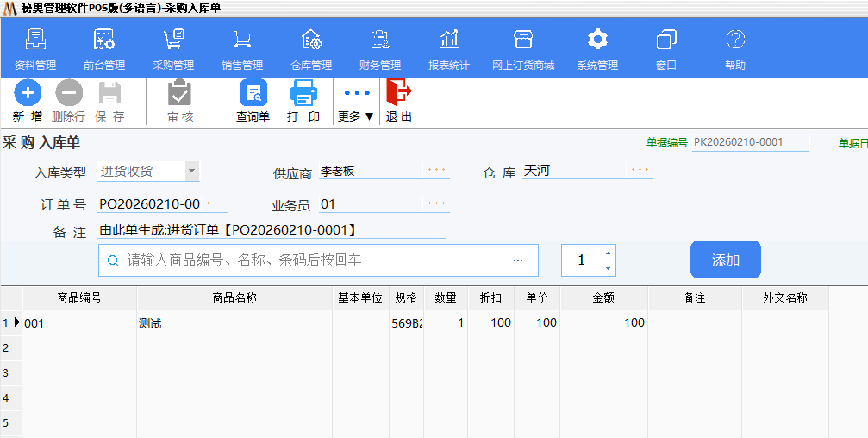
Task: Click the blue 添加 (Add) button
Action: pyautogui.click(x=725, y=260)
